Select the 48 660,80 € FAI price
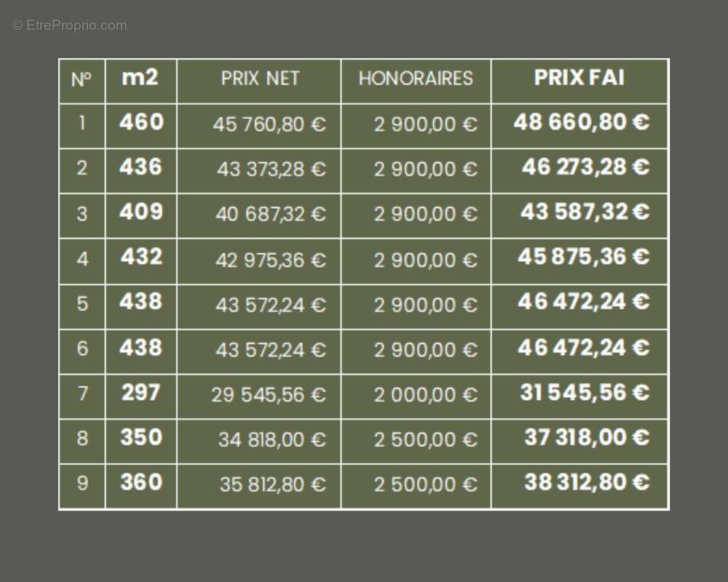This screenshot has height=582, width=728. [x=581, y=122]
